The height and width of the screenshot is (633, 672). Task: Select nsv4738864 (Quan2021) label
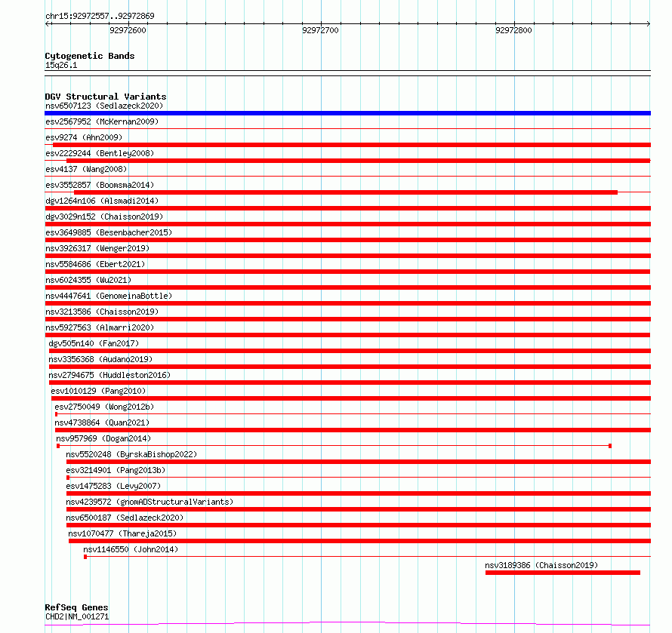[102, 423]
